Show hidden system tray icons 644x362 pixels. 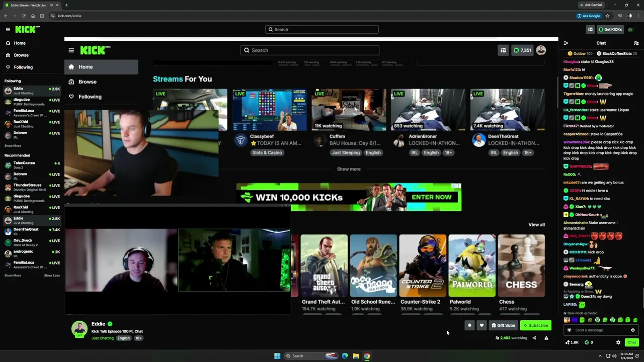click(x=601, y=356)
